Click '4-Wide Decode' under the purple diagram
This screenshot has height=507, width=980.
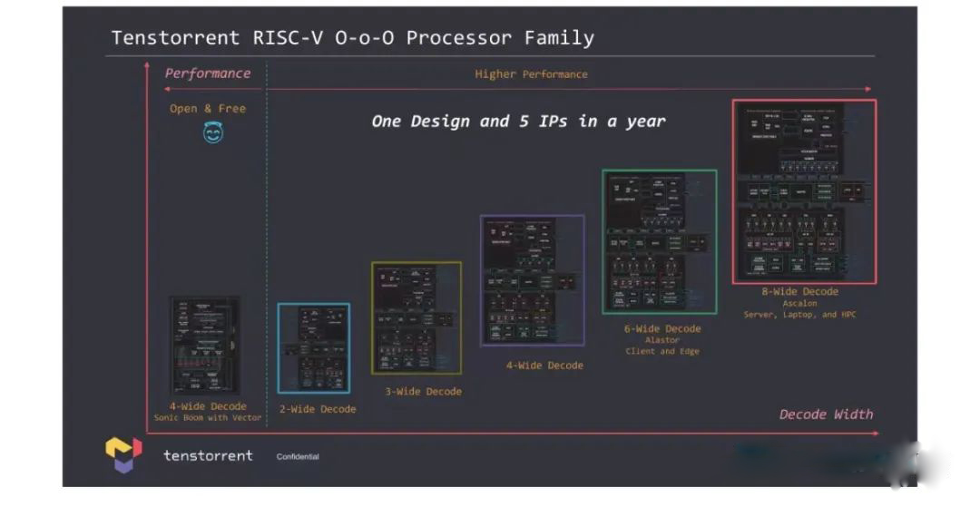tap(544, 366)
